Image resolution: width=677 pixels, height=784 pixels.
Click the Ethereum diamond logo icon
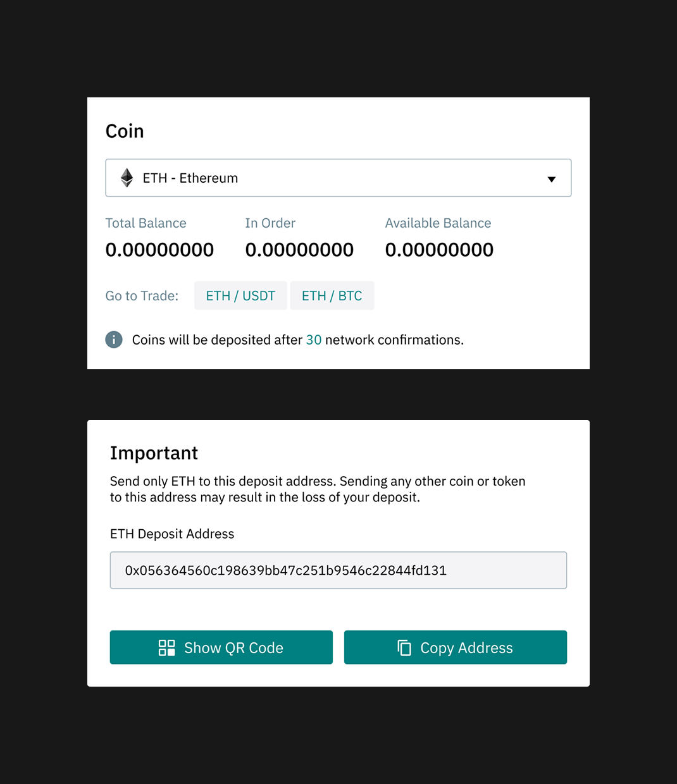(x=127, y=178)
